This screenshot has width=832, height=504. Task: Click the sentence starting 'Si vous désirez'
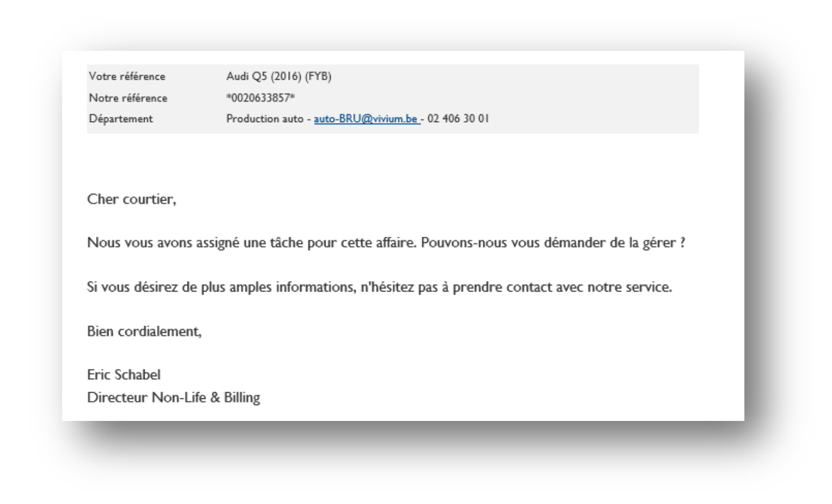(379, 287)
